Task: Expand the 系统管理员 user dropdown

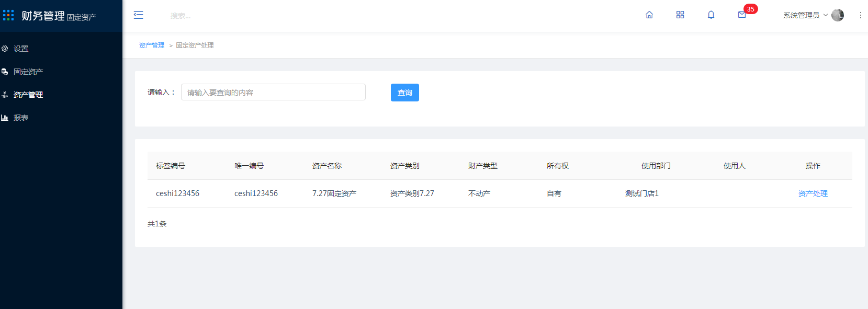Action: pos(805,15)
